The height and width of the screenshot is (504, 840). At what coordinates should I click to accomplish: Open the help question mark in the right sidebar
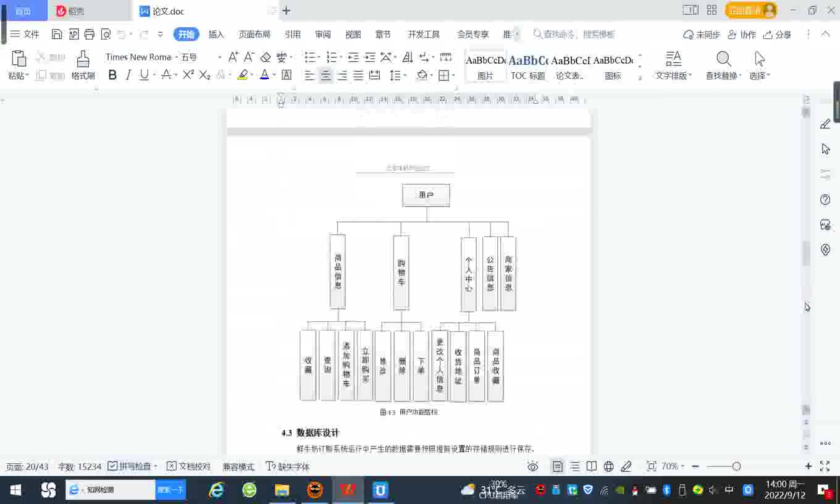coord(825,199)
